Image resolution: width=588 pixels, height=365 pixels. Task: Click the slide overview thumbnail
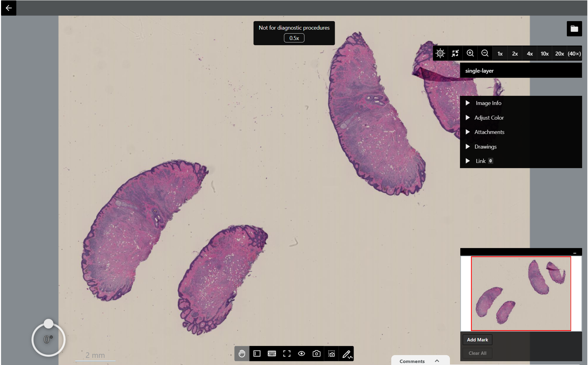click(521, 294)
